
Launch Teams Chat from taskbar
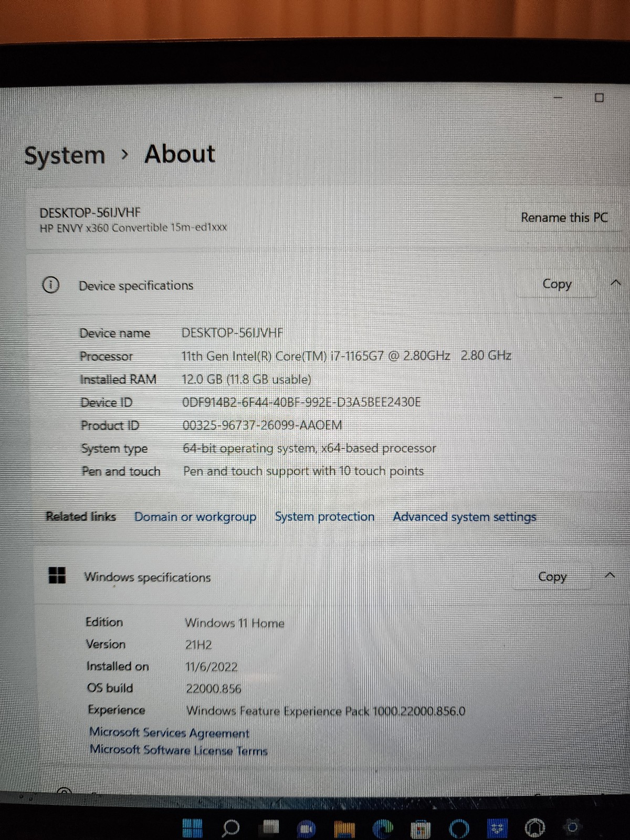tap(306, 828)
